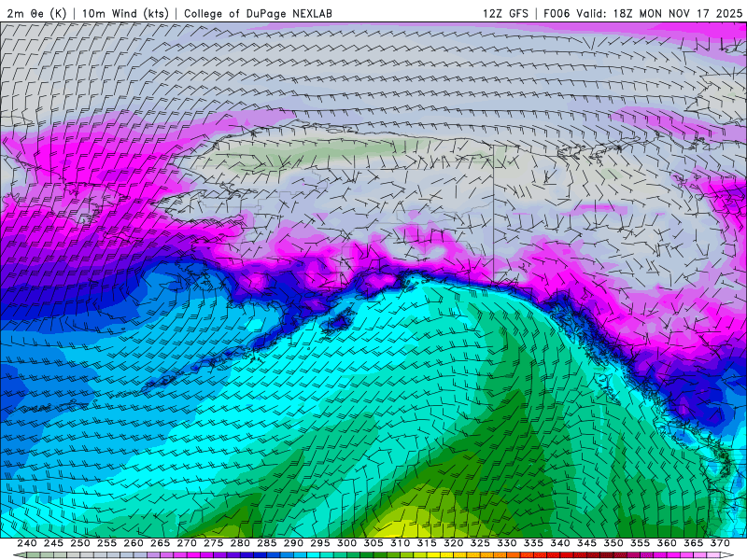747x560 pixels.
Task: Click the vertical Alaska–Canada border line
Action: pyautogui.click(x=493, y=205)
